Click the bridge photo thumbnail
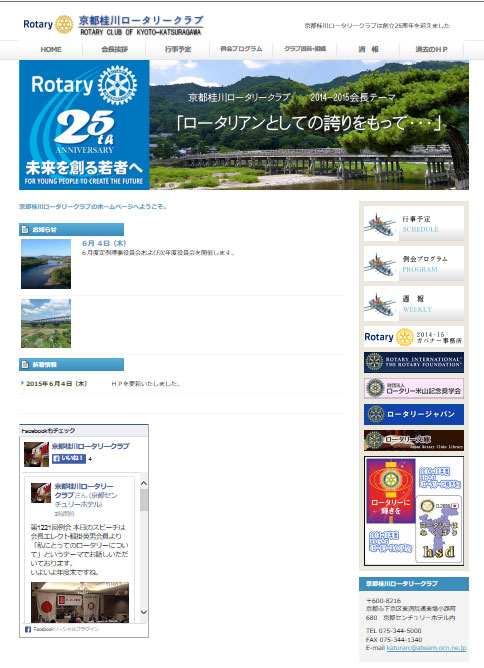Image resolution: width=484 pixels, height=668 pixels. coord(46,323)
